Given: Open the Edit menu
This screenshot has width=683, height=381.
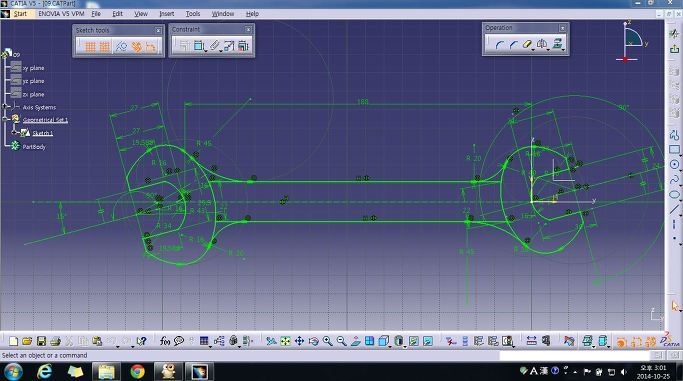Looking at the screenshot, I should click(x=118, y=13).
